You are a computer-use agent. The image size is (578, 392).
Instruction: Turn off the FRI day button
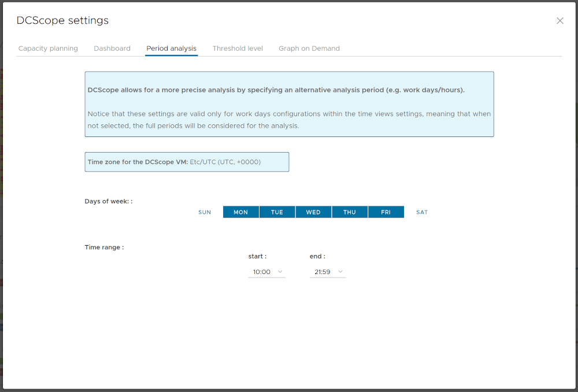pyautogui.click(x=386, y=212)
